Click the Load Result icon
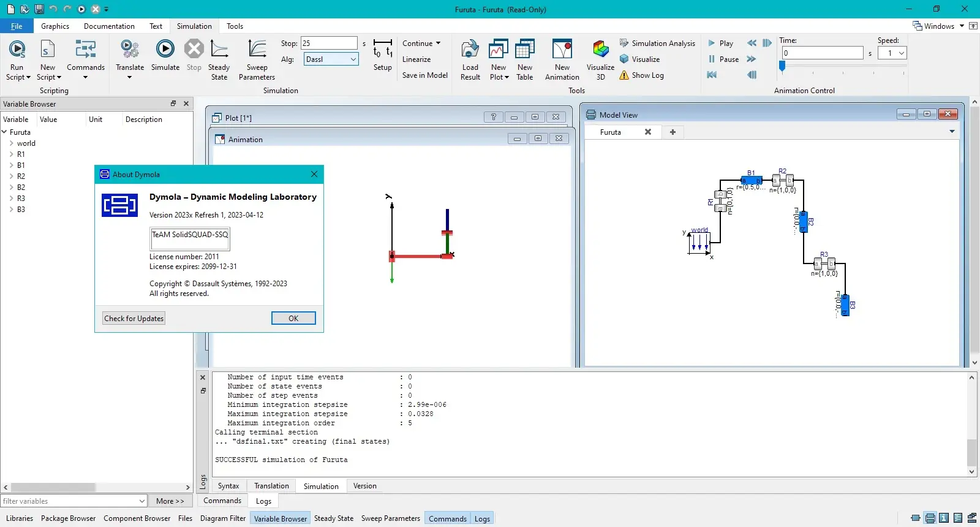The height and width of the screenshot is (527, 980). [470, 49]
